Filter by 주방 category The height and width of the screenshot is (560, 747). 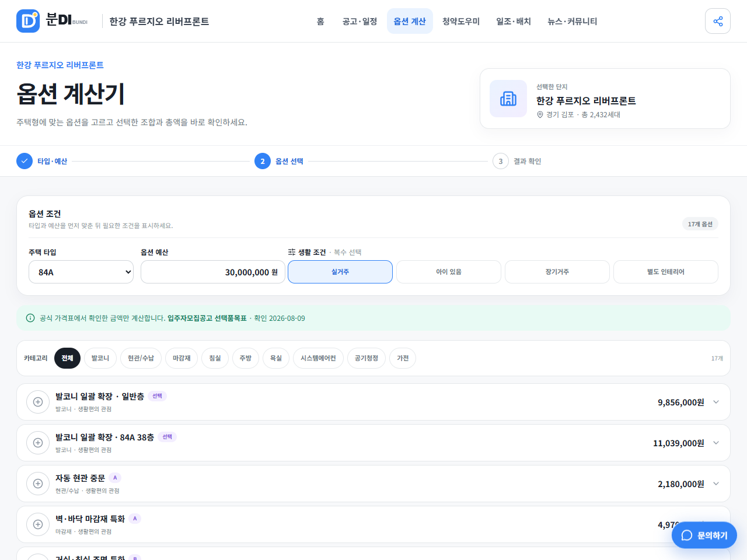coord(246,358)
